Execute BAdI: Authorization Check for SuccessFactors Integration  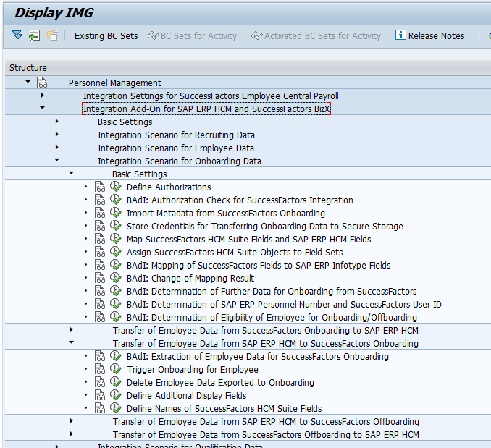pyautogui.click(x=116, y=200)
